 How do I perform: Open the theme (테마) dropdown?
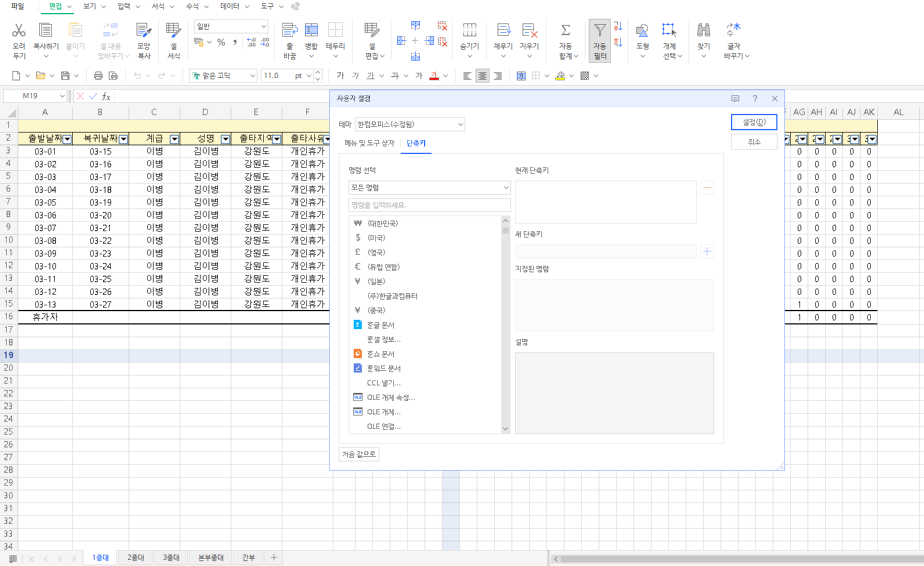click(x=410, y=124)
